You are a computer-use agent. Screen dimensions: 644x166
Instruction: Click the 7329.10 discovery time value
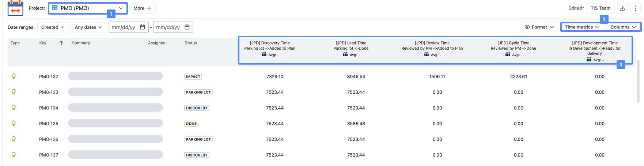275,77
